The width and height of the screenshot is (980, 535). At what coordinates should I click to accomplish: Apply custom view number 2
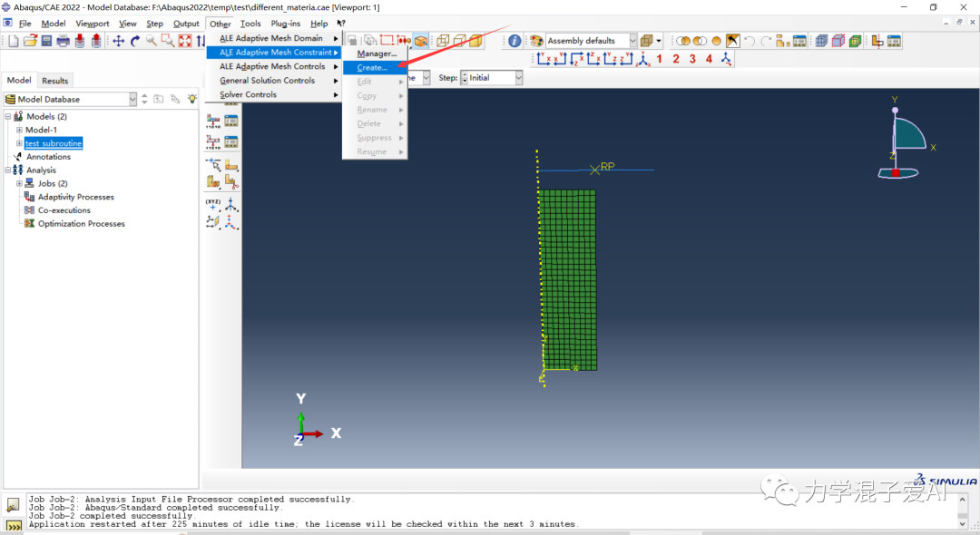coord(676,59)
